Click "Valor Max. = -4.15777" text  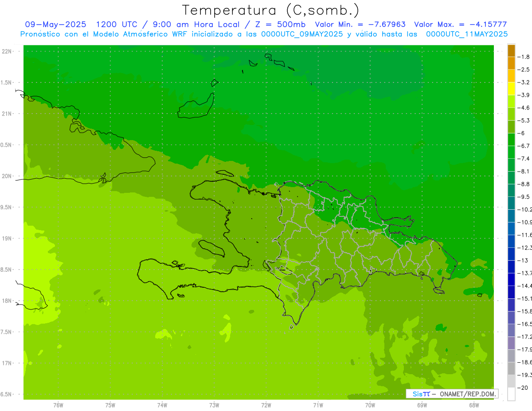pyautogui.click(x=460, y=24)
